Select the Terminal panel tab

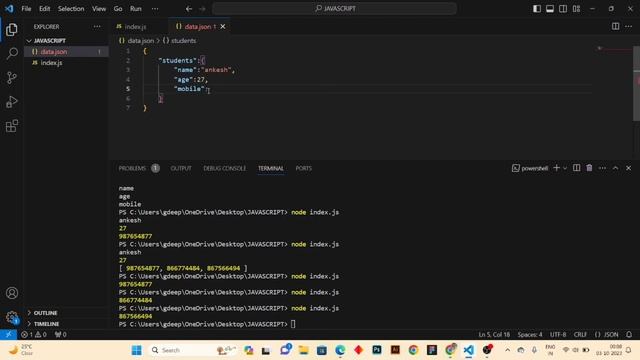tap(271, 168)
